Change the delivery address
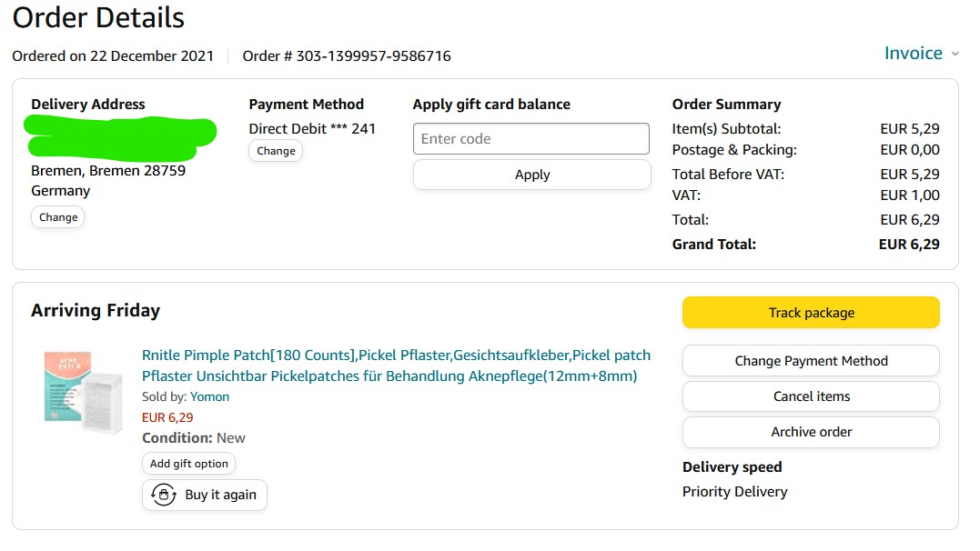Image resolution: width=980 pixels, height=551 pixels. click(58, 217)
